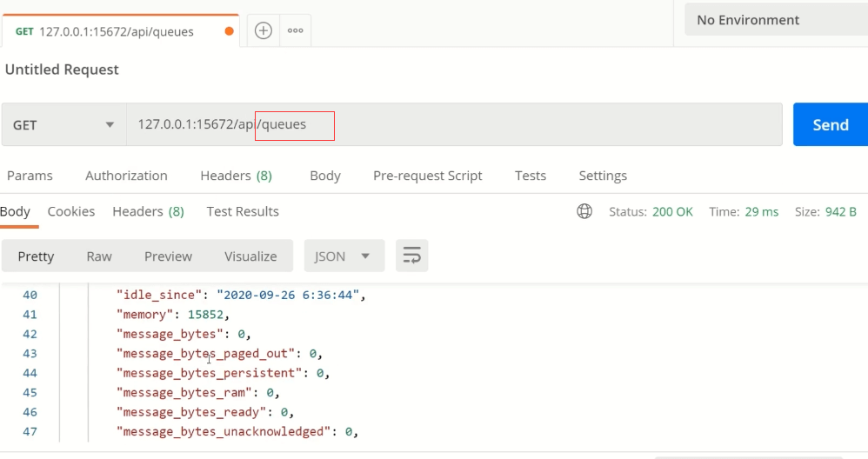Screen dimensions: 868x459
Task: Switch to response Cookies tab
Action: pyautogui.click(x=70, y=211)
